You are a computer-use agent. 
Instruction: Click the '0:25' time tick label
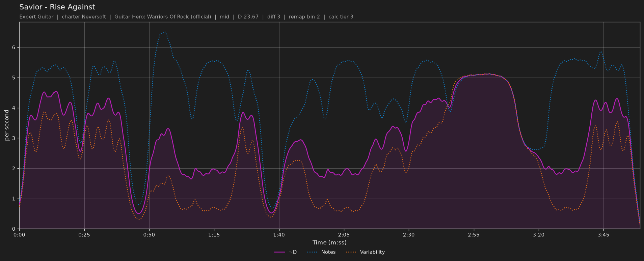pyautogui.click(x=84, y=235)
